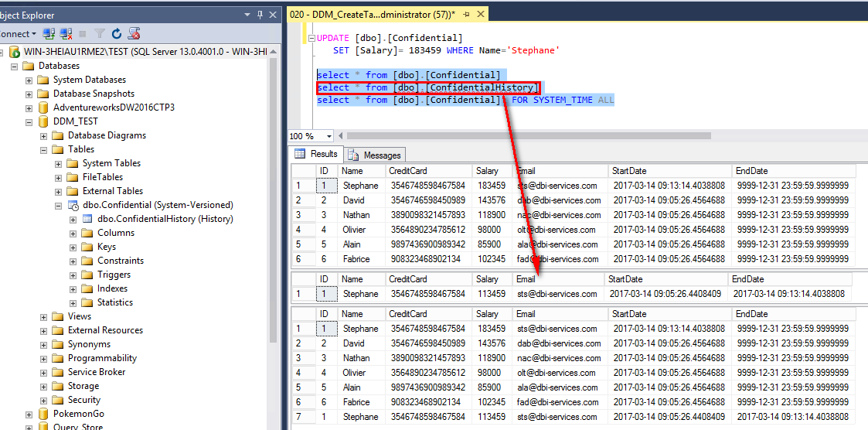Click the Disconnect server icon

coord(66,34)
